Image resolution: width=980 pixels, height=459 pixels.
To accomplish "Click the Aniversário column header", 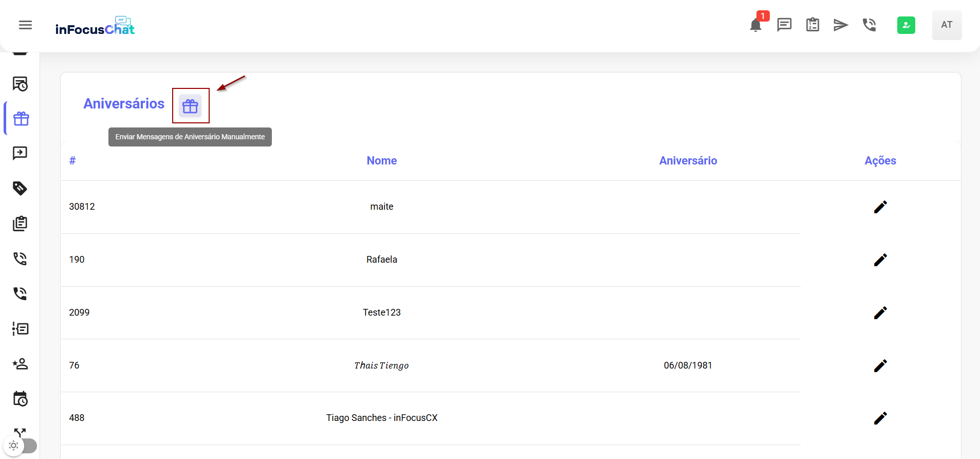I will (688, 161).
